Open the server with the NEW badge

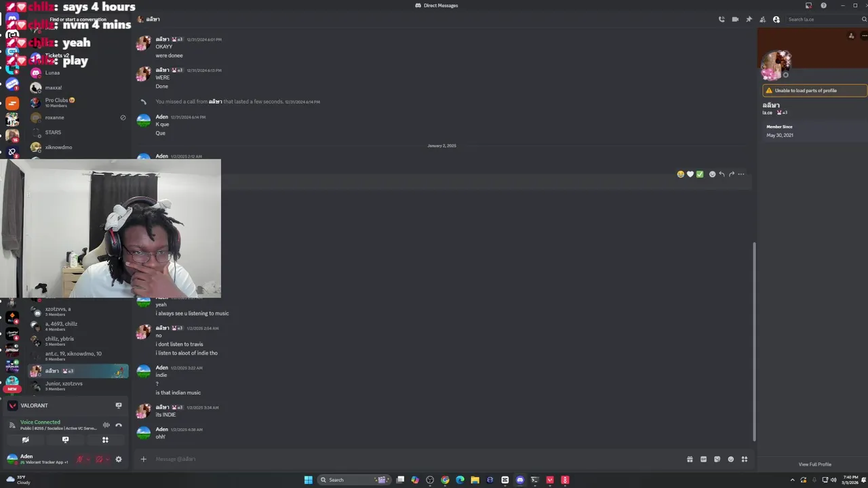pyautogui.click(x=12, y=382)
